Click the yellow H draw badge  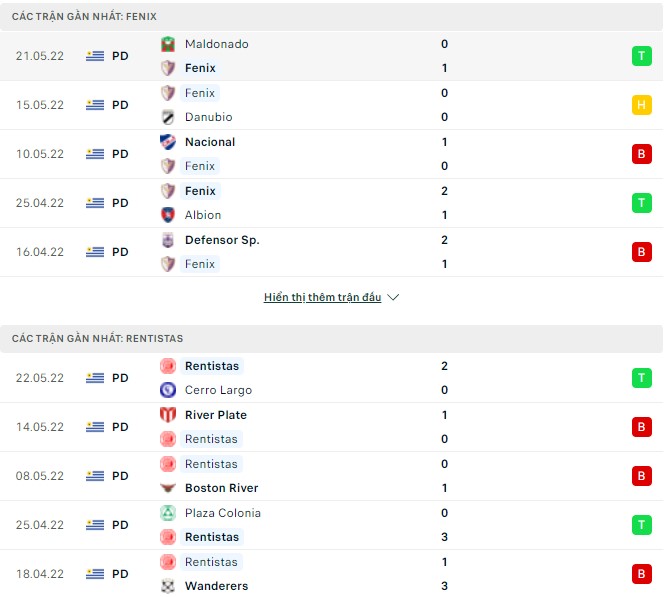(x=641, y=105)
